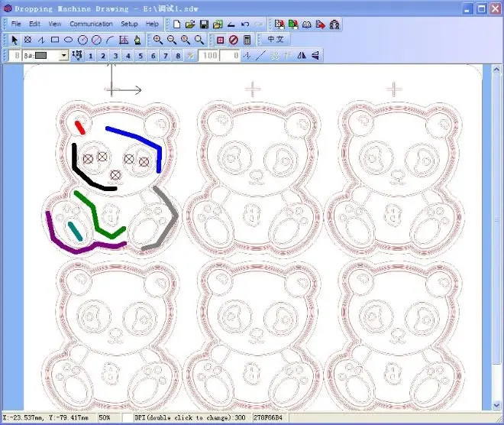Pick the rectangle drawing tool
This screenshot has width=504, height=425.
pos(55,40)
